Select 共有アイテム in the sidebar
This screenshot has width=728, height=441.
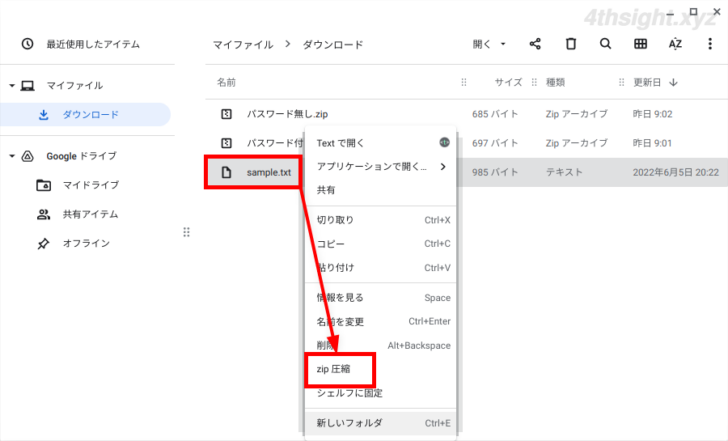pos(91,214)
